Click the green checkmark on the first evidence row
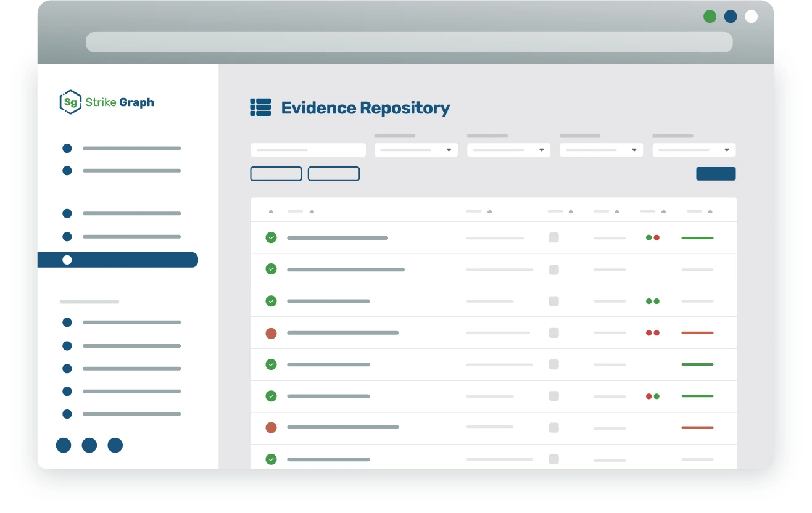The image size is (812, 513). point(270,237)
